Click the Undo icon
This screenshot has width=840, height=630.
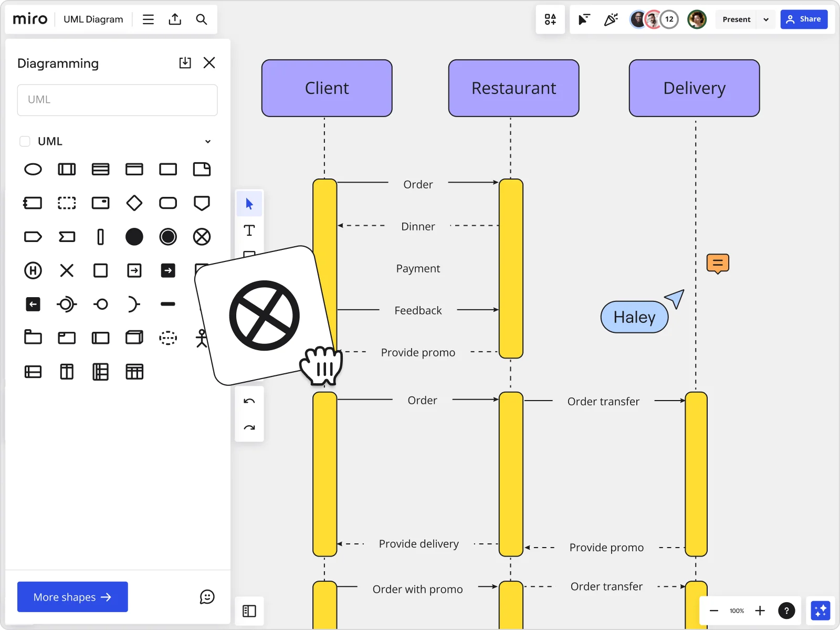pos(249,401)
